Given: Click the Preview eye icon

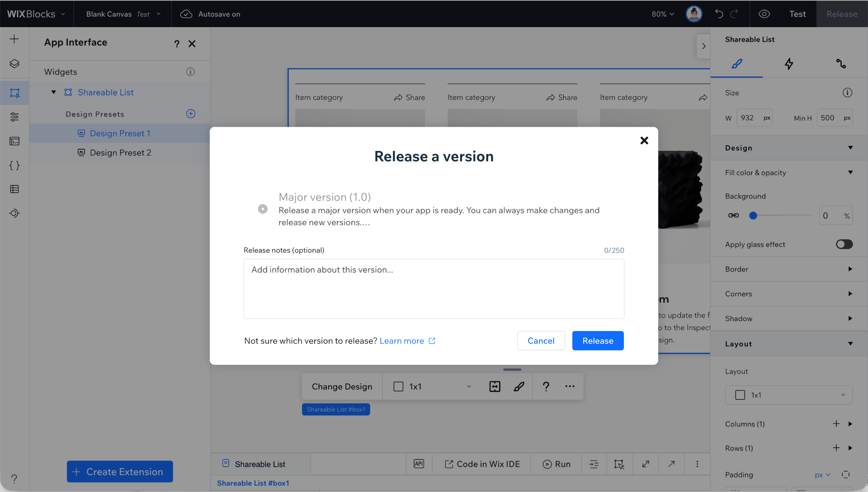Looking at the screenshot, I should (764, 14).
